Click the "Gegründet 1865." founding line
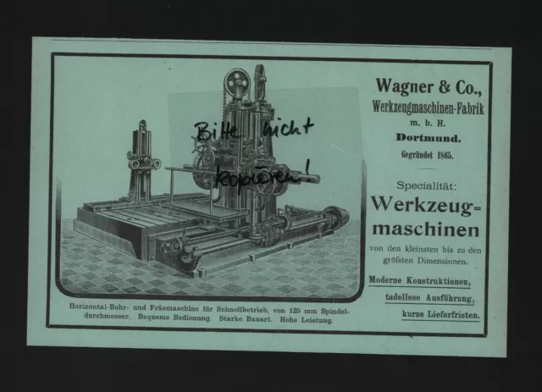This screenshot has height=392, width=542. [427, 155]
